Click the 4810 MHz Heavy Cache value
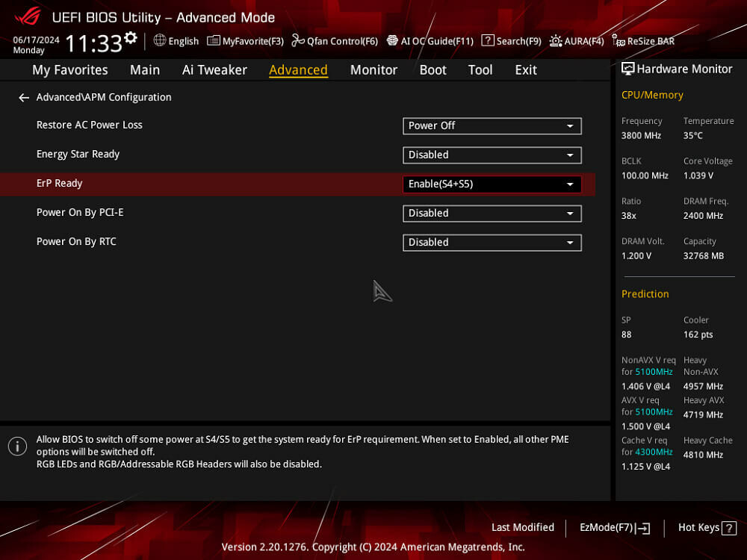 [703, 455]
